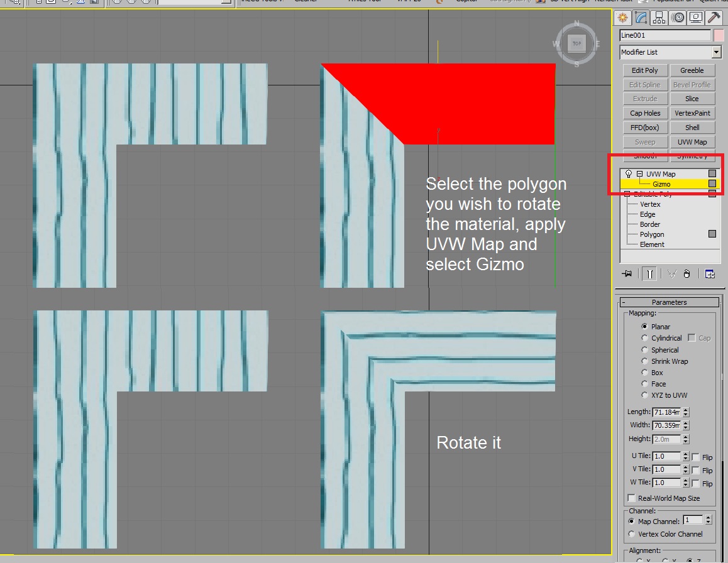Enable Real-World Map Size checkbox

tap(631, 498)
